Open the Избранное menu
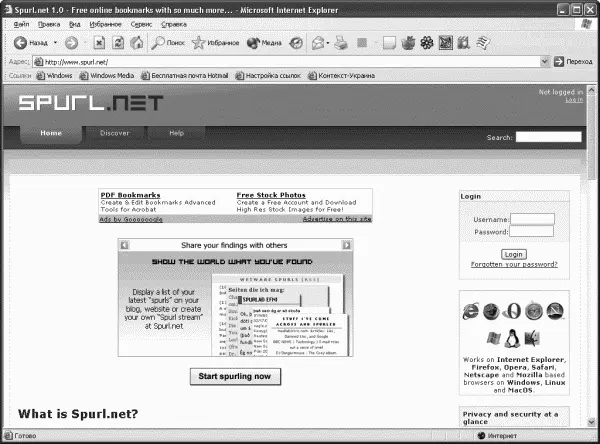This screenshot has width=600, height=444. point(105,24)
